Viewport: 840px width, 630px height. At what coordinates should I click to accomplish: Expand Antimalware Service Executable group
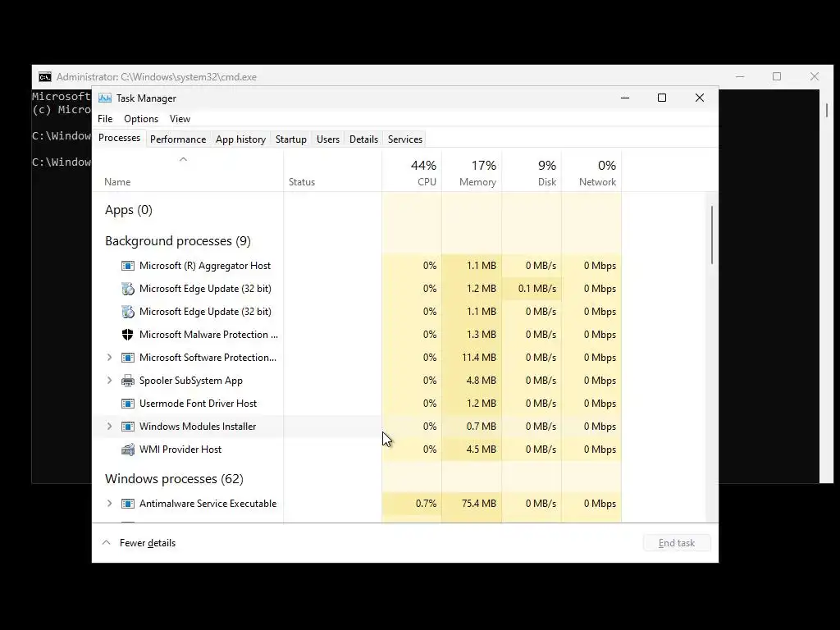point(109,504)
